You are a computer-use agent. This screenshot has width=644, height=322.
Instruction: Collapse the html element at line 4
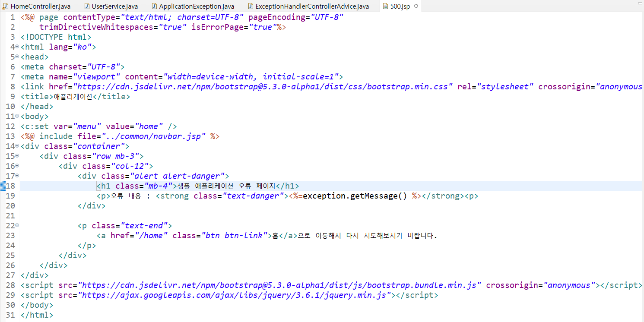coord(17,47)
